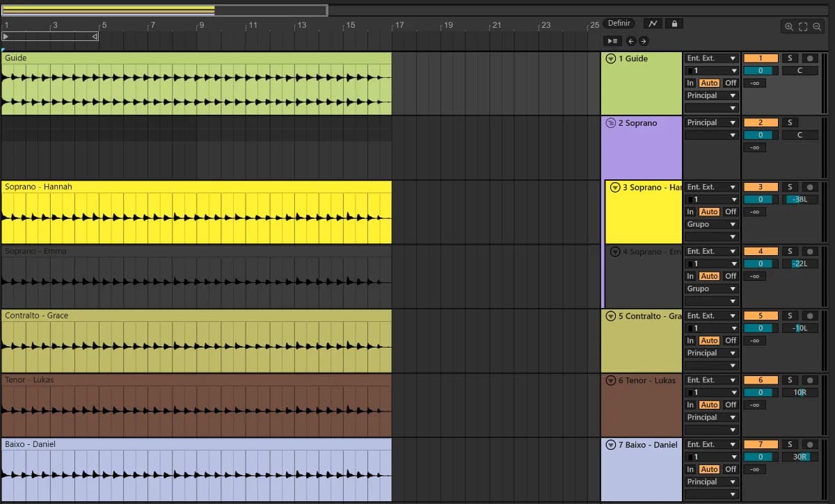Click the track icon of 4 Soprano - Emma

click(615, 252)
